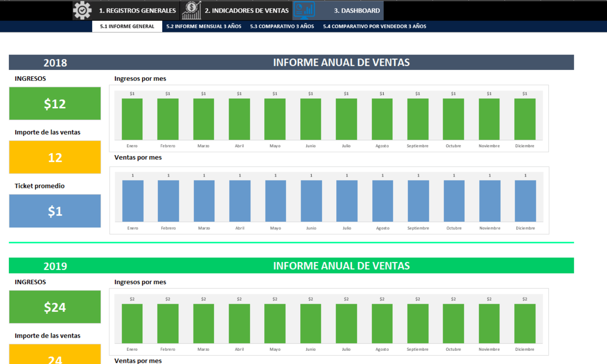The width and height of the screenshot is (607, 364).
Task: Click the blue $1 ticket promedio box
Action: [x=55, y=211]
